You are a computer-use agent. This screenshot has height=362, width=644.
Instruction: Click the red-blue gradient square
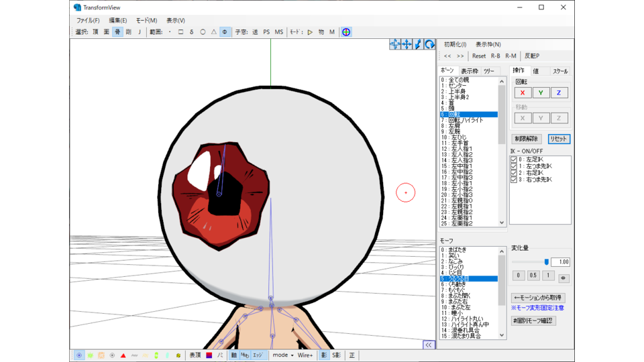coord(209,355)
